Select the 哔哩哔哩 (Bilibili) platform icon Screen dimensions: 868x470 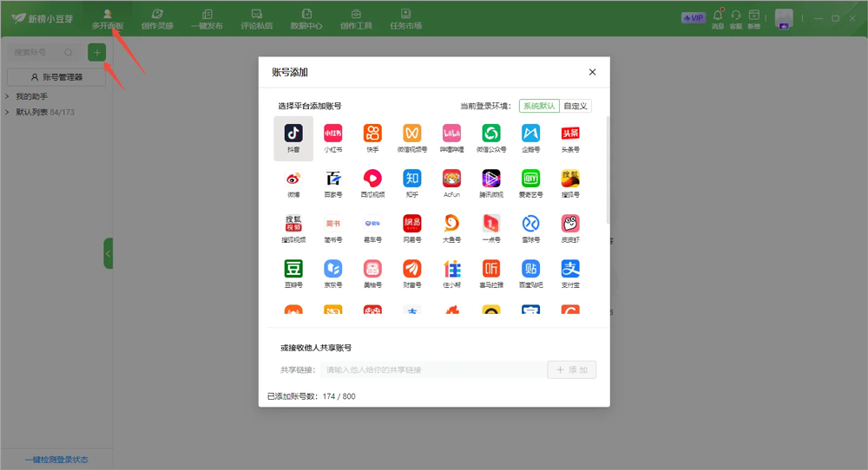451,137
